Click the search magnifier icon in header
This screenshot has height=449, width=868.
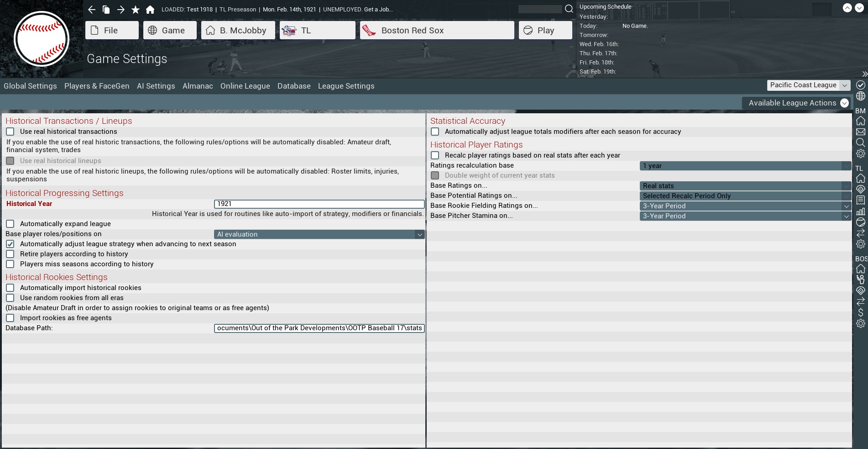click(x=569, y=9)
